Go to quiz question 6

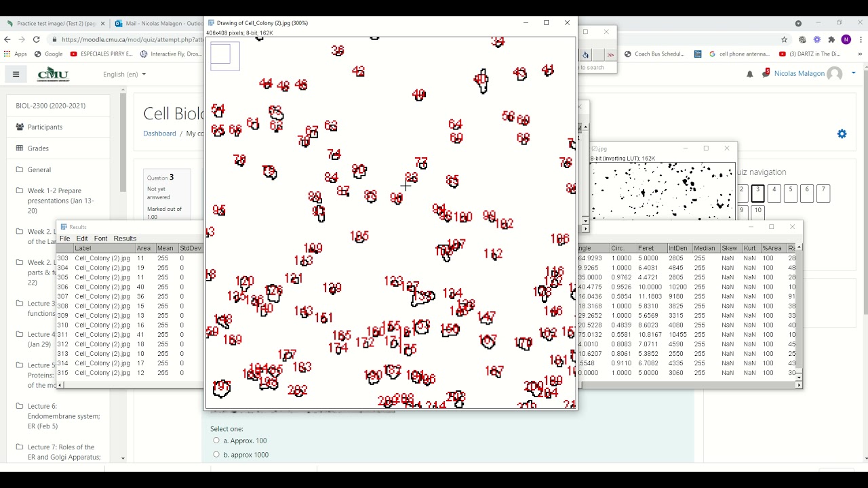coord(806,193)
